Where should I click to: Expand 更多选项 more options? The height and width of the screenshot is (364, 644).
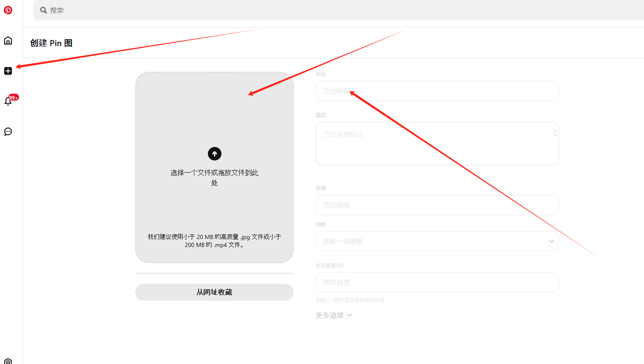[334, 315]
